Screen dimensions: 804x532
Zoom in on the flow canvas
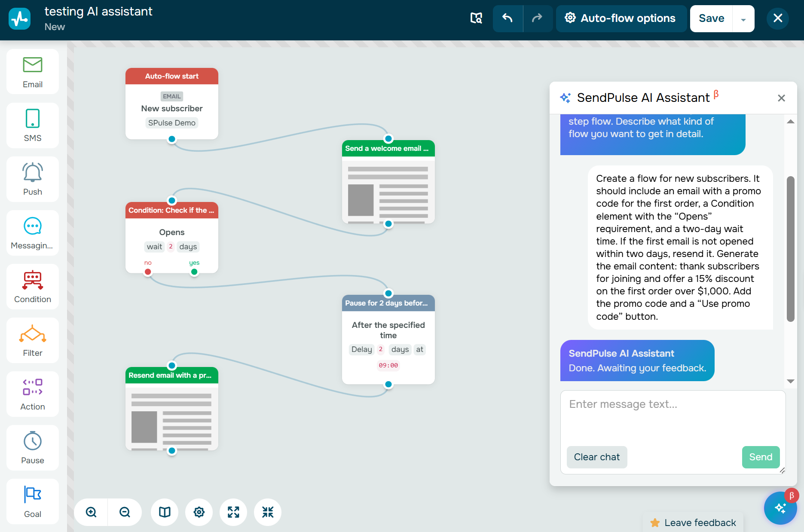(x=90, y=512)
